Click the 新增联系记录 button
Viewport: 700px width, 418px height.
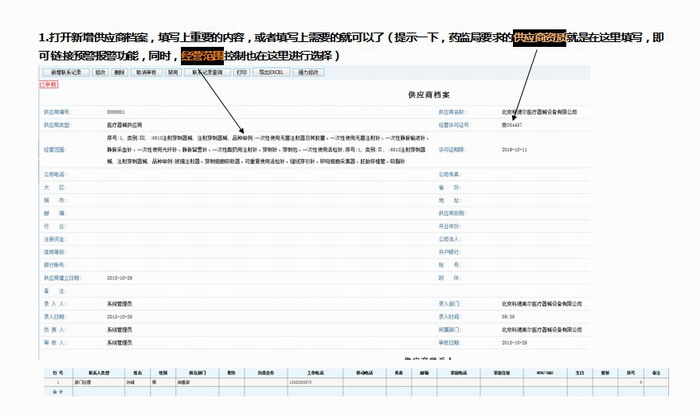click(66, 73)
